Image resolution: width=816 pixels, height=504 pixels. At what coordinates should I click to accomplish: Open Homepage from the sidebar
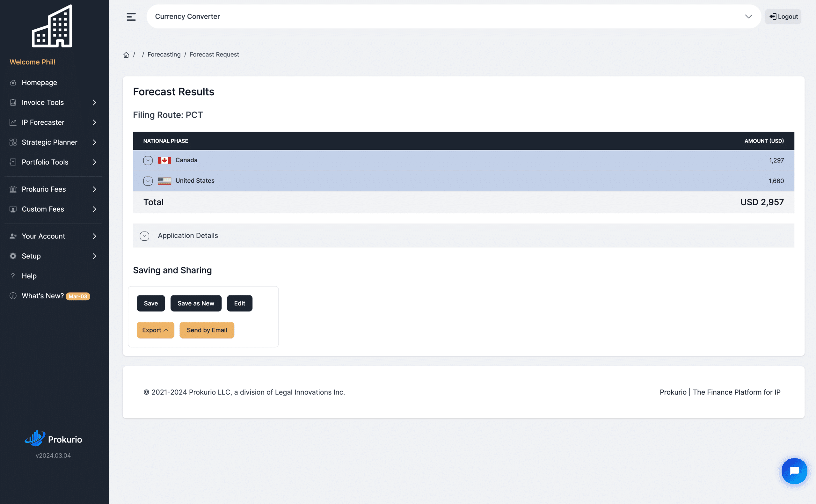pyautogui.click(x=39, y=82)
